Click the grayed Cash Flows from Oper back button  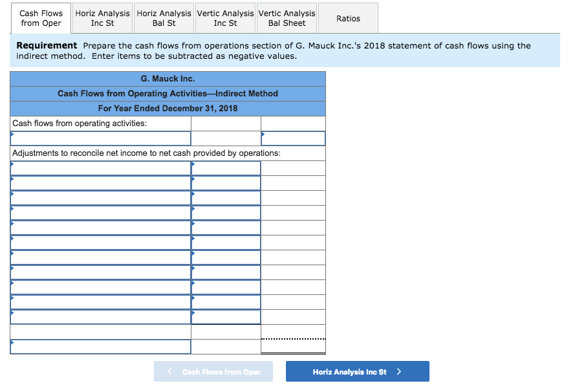(213, 371)
